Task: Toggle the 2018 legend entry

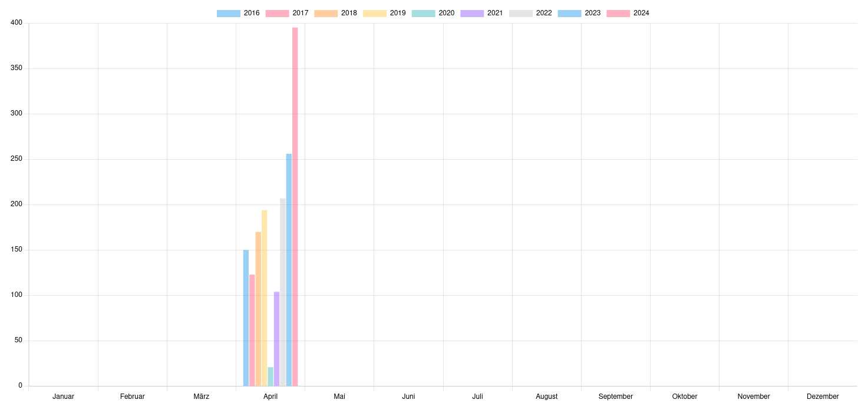Action: [335, 13]
